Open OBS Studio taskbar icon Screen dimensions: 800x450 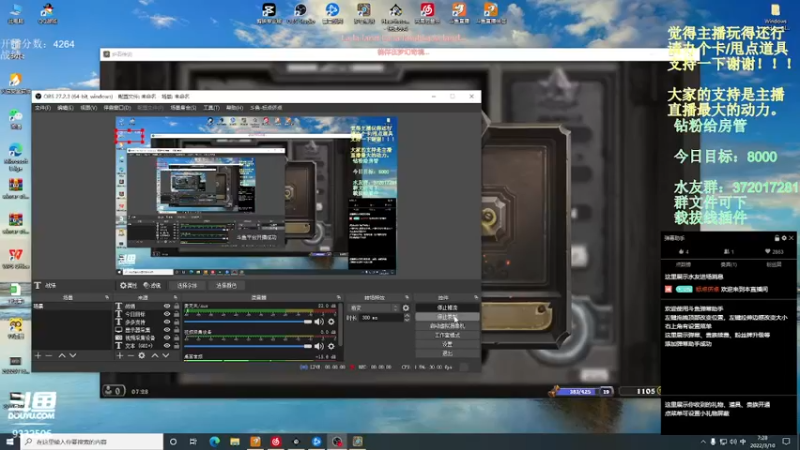pyautogui.click(x=337, y=441)
